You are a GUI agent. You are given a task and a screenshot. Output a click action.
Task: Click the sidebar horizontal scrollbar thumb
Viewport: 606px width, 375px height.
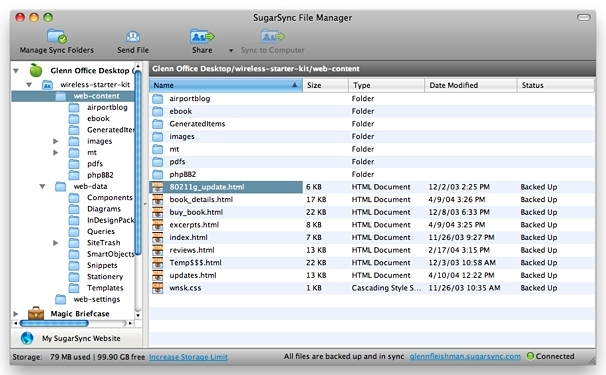click(54, 323)
